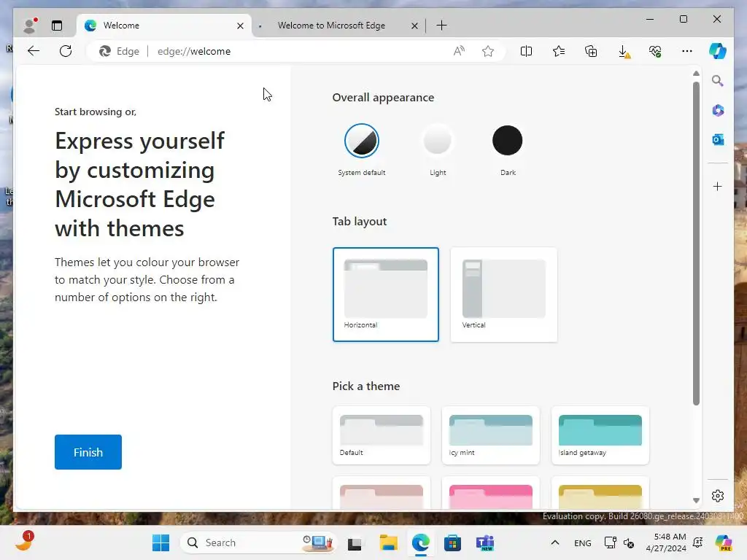Customize sidebar with plus icon
747x560 pixels.
coord(718,186)
